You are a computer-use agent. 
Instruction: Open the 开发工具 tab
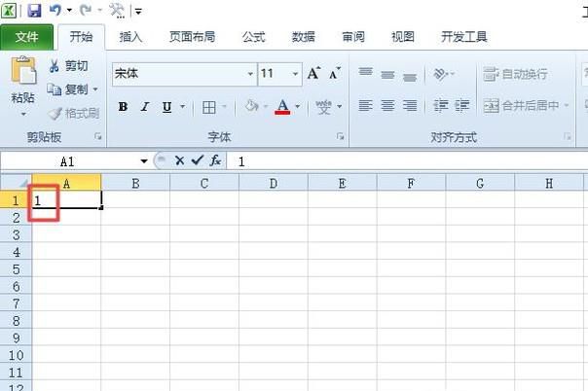click(463, 37)
